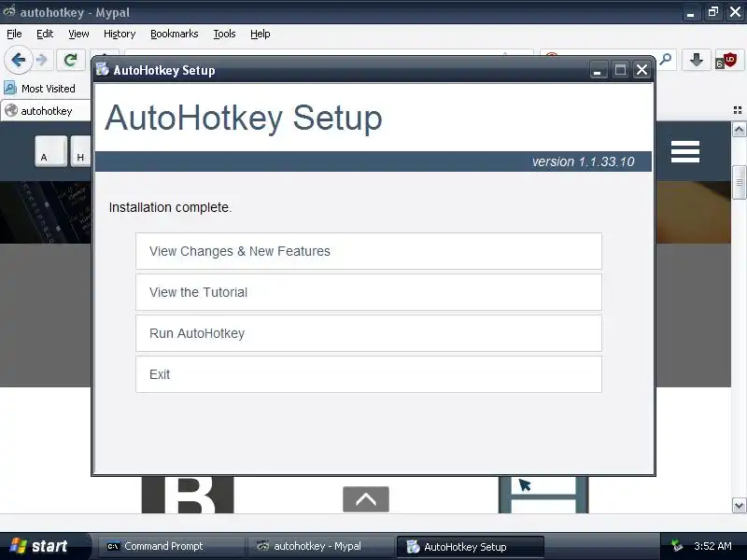Open View the Tutorial option
Screen dimensions: 747x560
[x=368, y=292]
